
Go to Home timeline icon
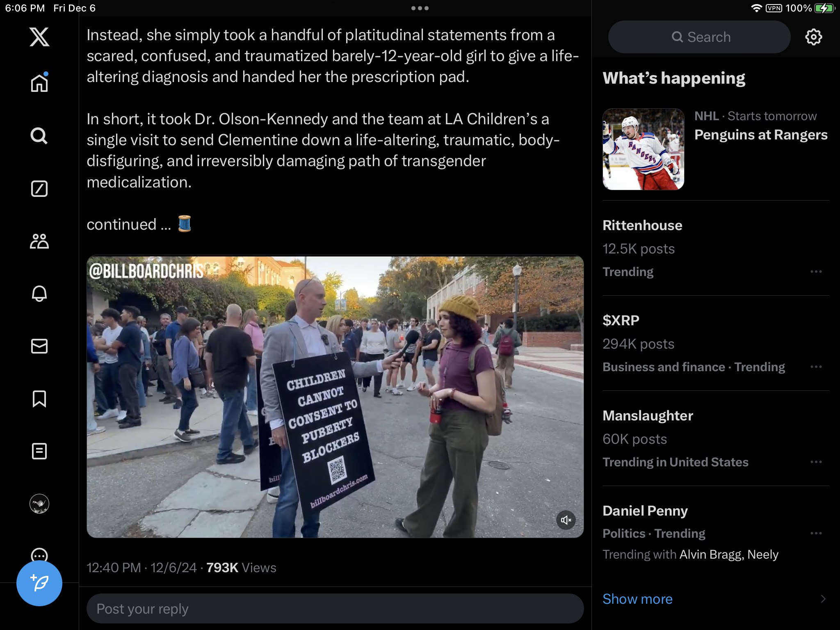[x=39, y=83]
